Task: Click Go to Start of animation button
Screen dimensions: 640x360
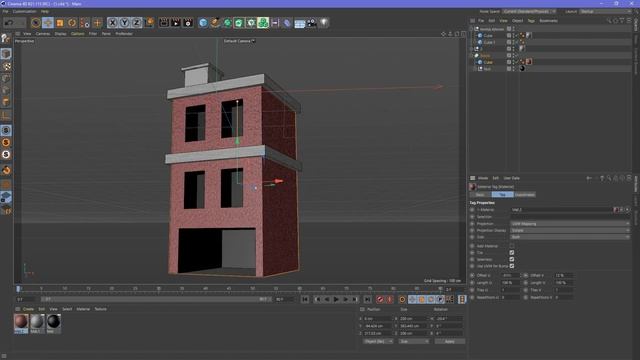Action: tap(305, 300)
